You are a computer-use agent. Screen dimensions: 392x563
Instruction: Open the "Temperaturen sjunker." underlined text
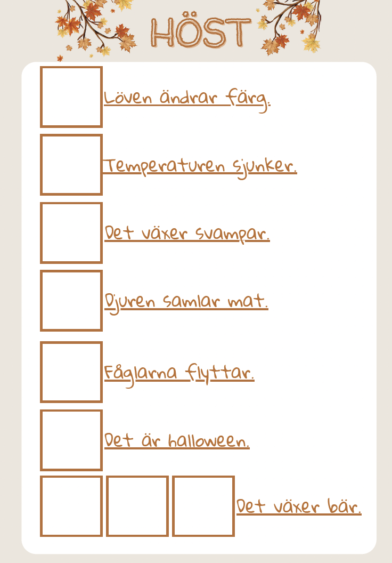[199, 166]
